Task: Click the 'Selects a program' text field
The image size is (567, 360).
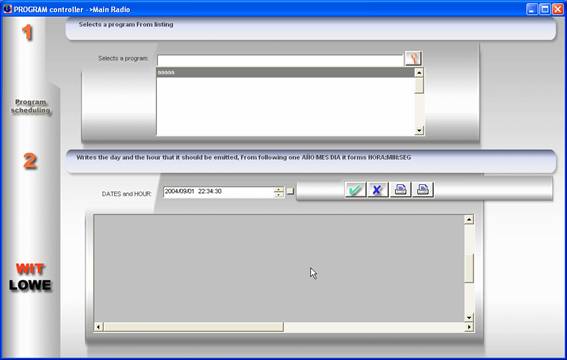Action: click(x=280, y=61)
